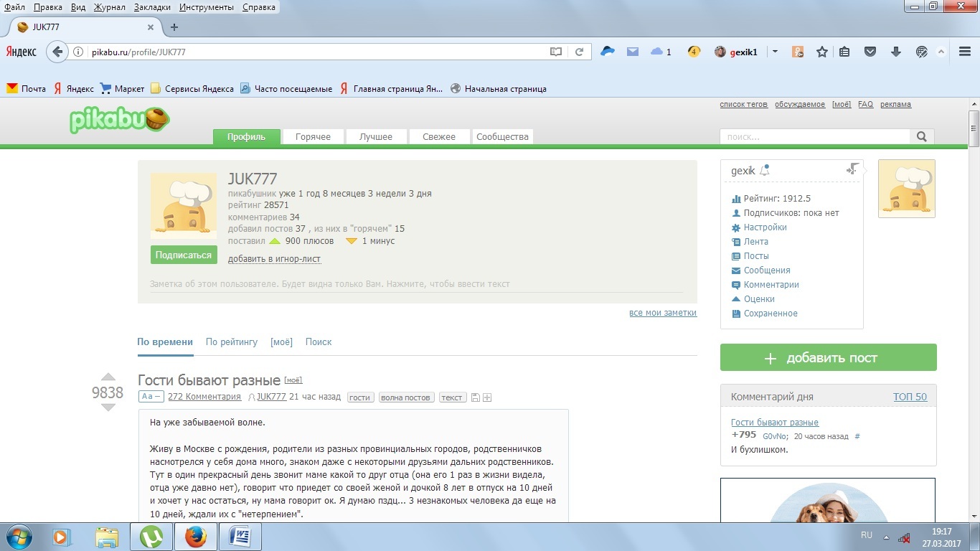Open the Журнал menu

[x=109, y=6]
